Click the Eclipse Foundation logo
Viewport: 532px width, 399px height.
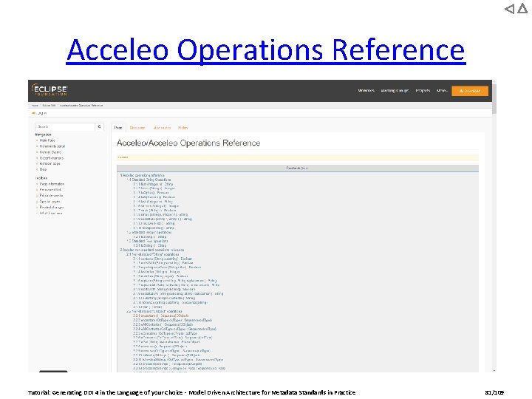pyautogui.click(x=50, y=90)
